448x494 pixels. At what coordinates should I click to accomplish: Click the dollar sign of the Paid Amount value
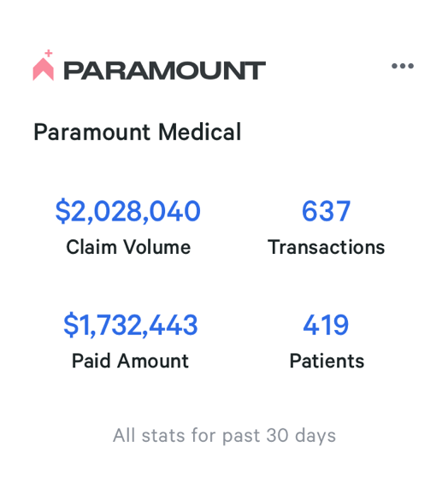click(x=71, y=325)
